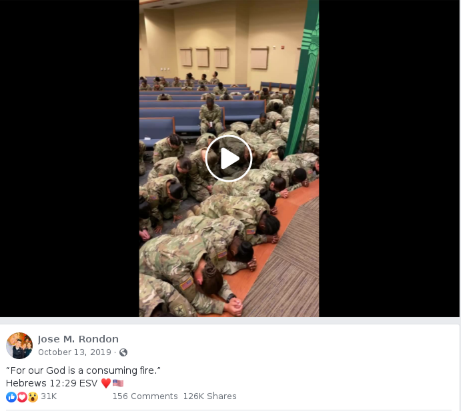Click the blue thumbs-up Like reaction icon

tap(11, 397)
